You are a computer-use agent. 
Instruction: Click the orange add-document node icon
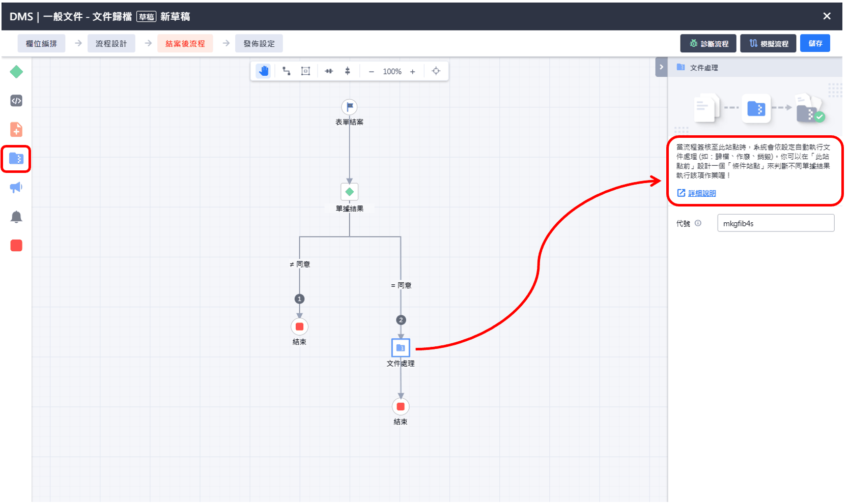(16, 130)
